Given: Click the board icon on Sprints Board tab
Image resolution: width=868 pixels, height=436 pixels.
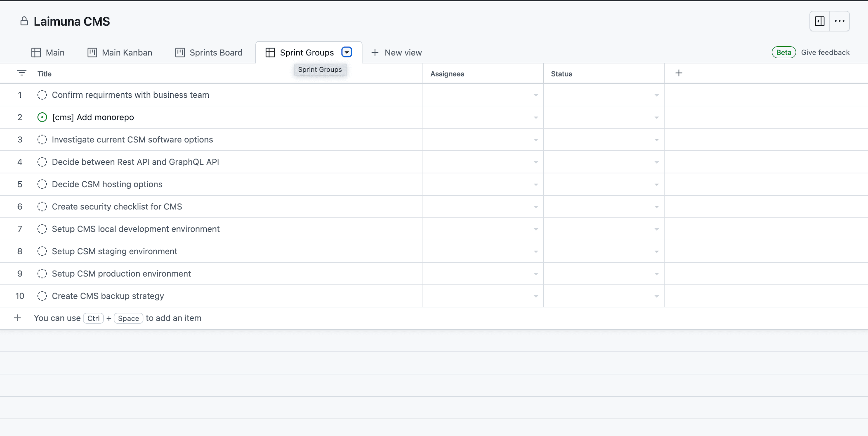Looking at the screenshot, I should [x=180, y=53].
